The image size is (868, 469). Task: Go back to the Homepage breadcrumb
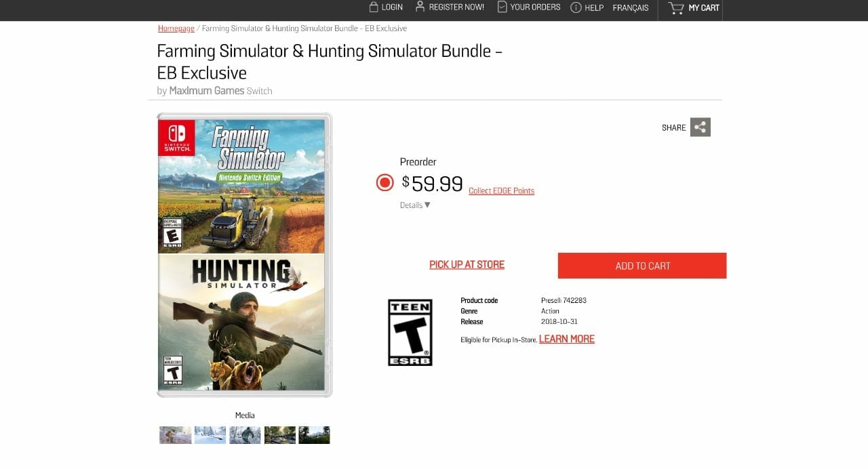point(176,28)
